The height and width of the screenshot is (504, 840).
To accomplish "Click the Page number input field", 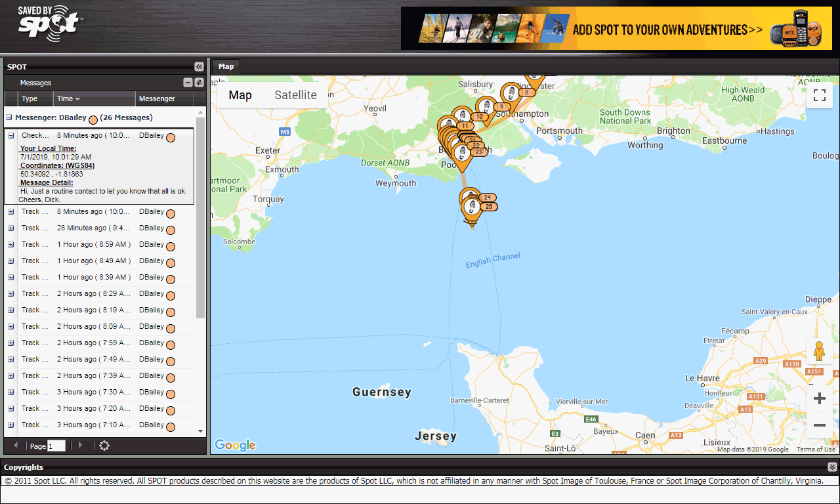I will 56,446.
